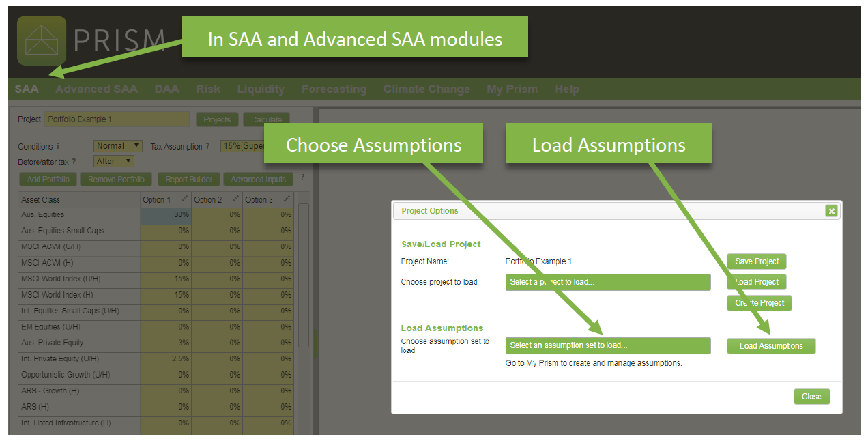Select Aus. Equities Option 1 cell 30%

166,215
